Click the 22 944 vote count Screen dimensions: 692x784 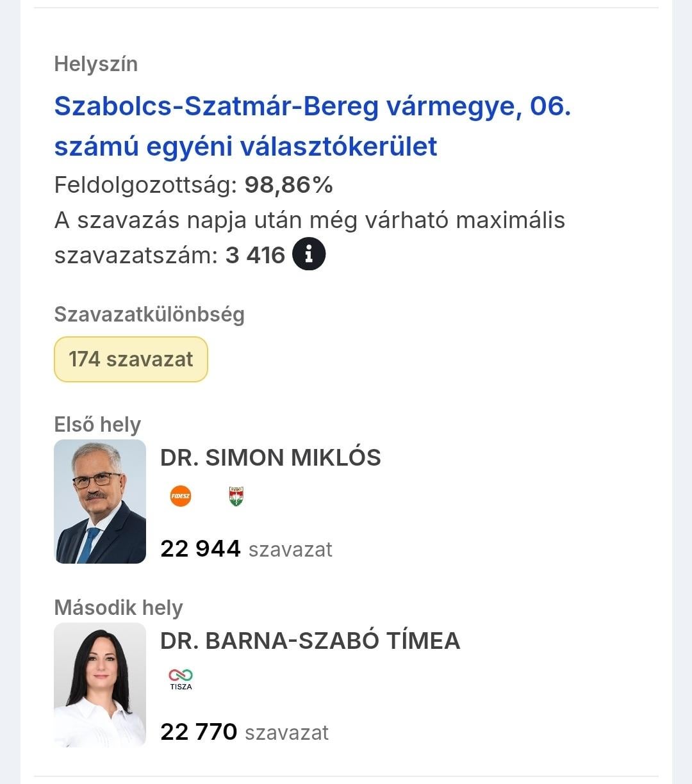click(201, 549)
